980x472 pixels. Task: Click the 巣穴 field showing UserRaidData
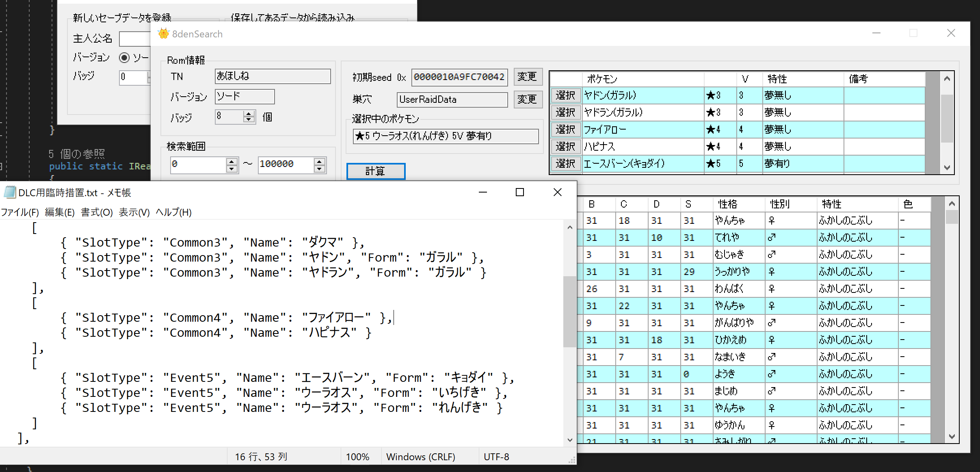(x=452, y=100)
